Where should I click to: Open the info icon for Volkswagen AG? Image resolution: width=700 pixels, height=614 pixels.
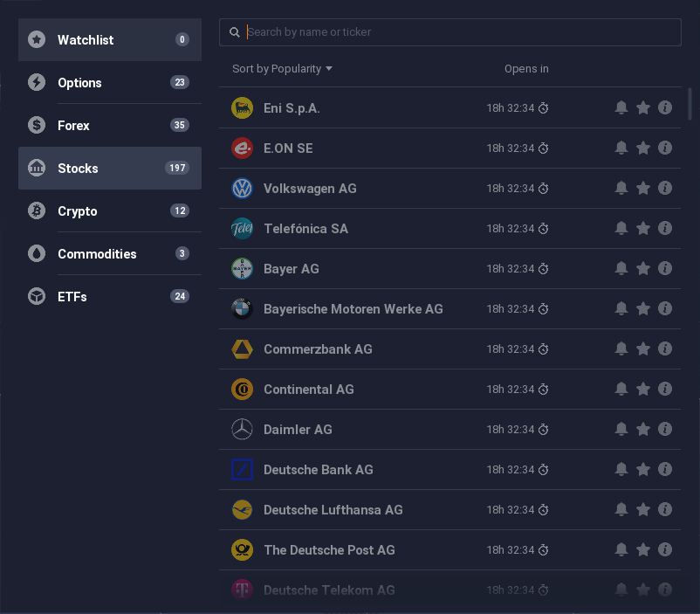[665, 188]
